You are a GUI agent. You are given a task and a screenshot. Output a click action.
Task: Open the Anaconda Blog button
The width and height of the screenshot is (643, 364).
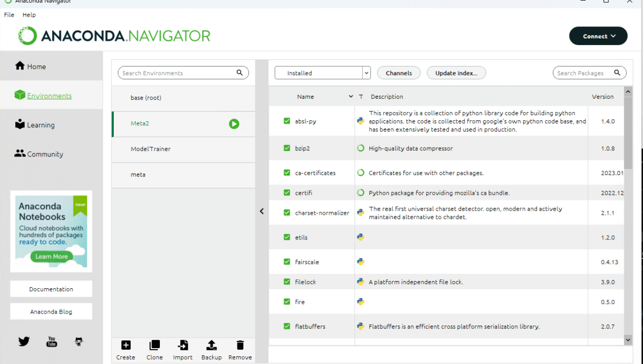(x=51, y=312)
